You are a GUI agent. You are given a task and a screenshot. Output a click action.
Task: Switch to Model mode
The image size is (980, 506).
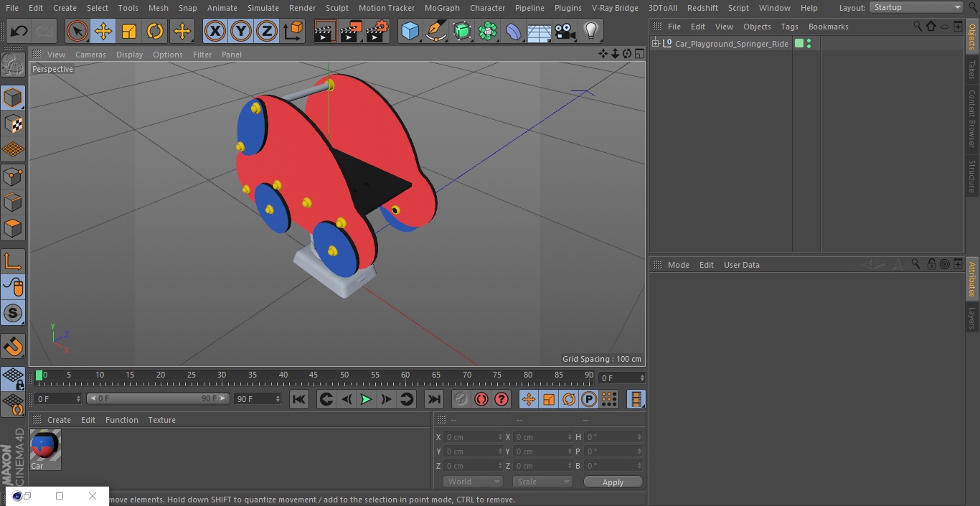(x=13, y=98)
